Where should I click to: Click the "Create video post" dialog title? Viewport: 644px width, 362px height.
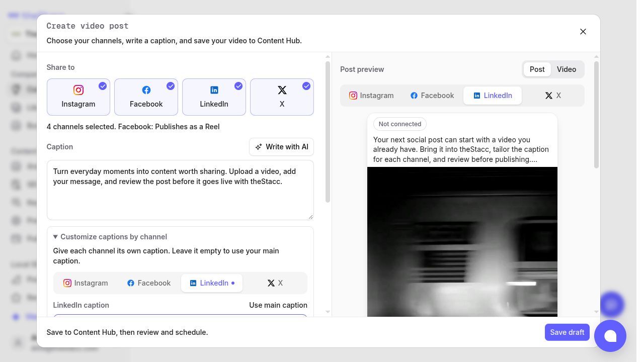click(88, 26)
